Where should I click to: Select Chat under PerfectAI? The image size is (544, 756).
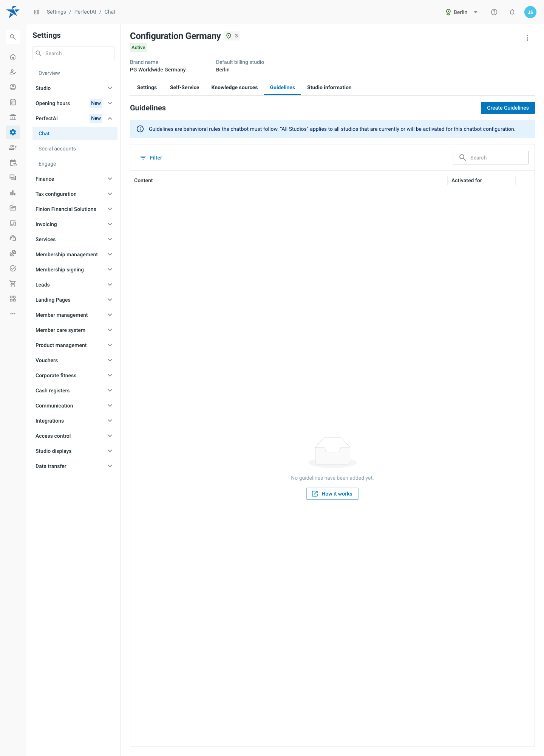(x=75, y=133)
